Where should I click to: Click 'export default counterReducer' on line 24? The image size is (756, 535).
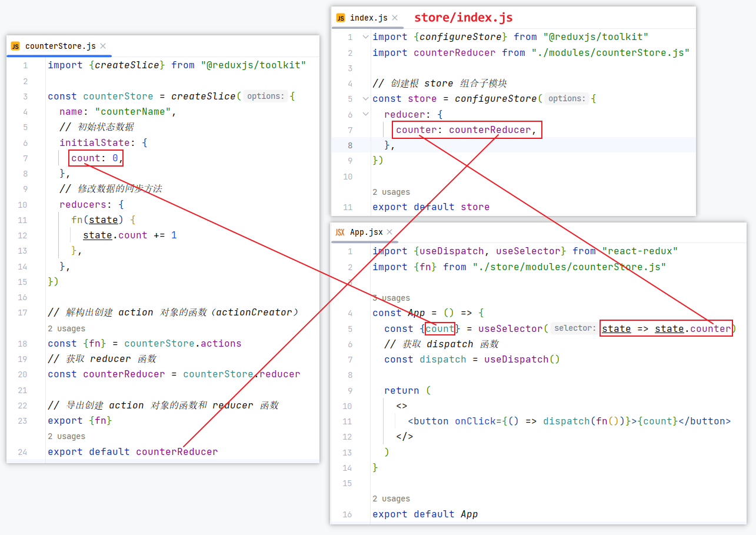point(133,452)
